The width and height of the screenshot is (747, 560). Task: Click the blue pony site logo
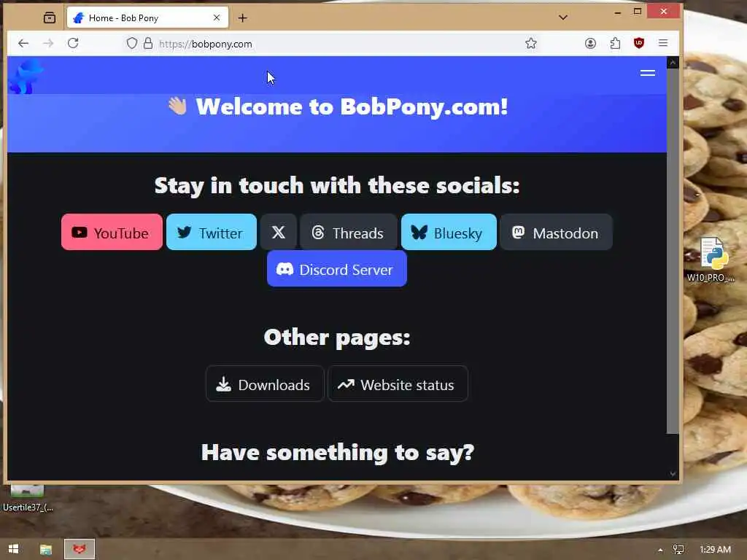[26, 76]
